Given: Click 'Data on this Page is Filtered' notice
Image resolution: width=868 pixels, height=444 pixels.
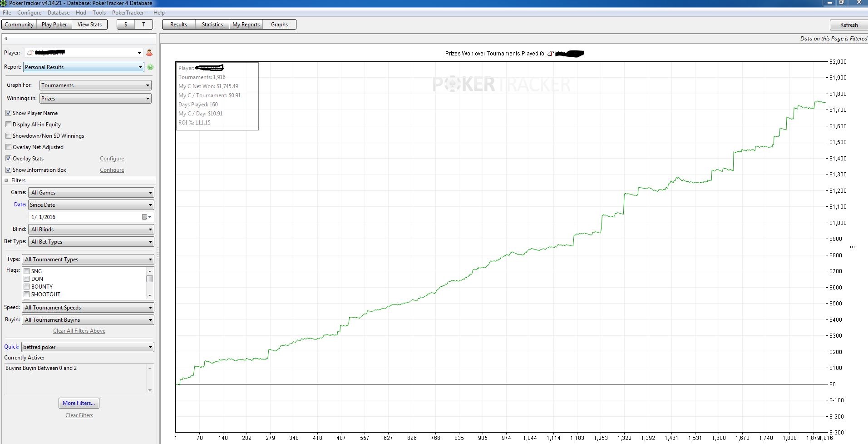Looking at the screenshot, I should [833, 39].
